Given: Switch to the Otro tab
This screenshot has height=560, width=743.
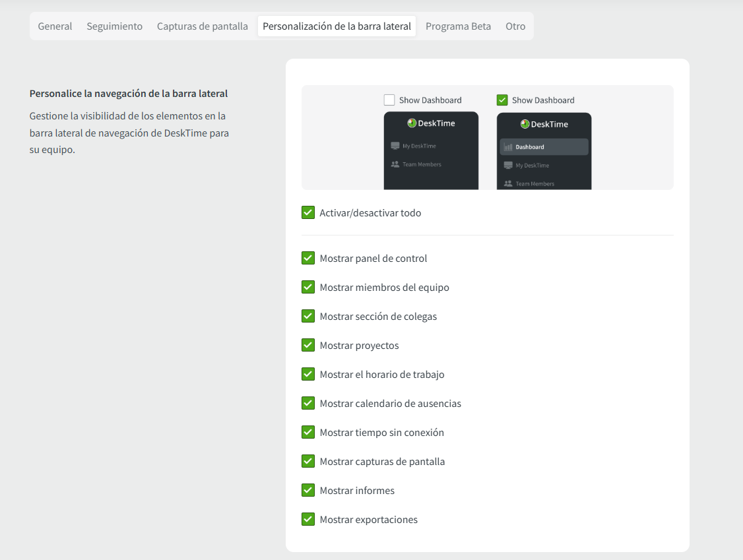Looking at the screenshot, I should coord(515,26).
